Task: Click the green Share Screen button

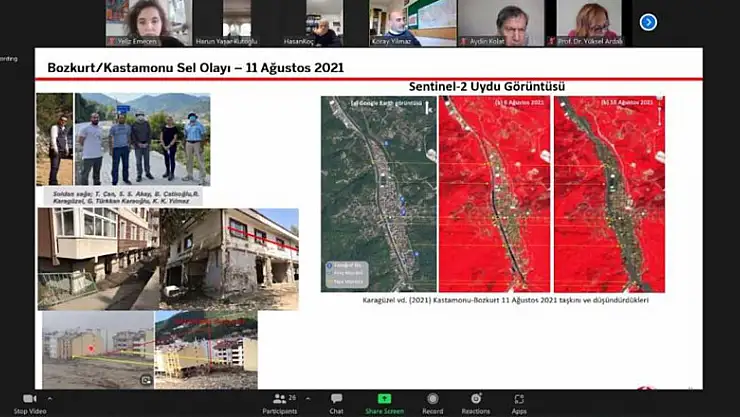Action: (384, 402)
